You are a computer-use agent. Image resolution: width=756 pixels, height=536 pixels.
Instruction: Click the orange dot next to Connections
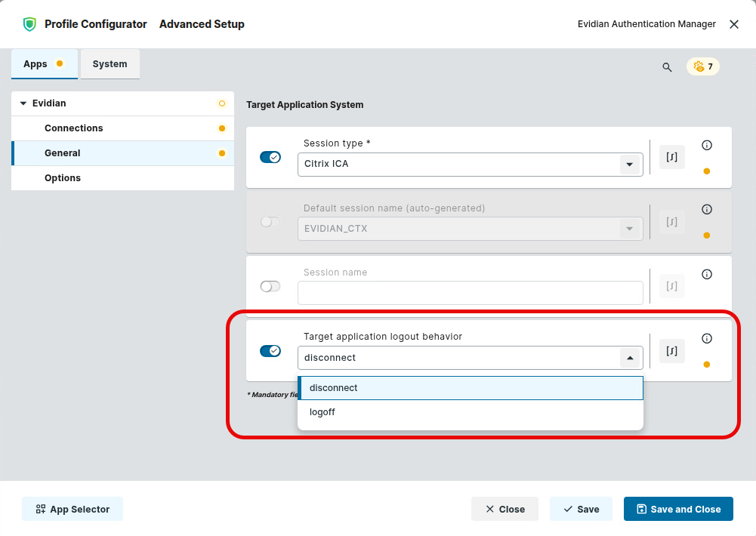coord(222,128)
